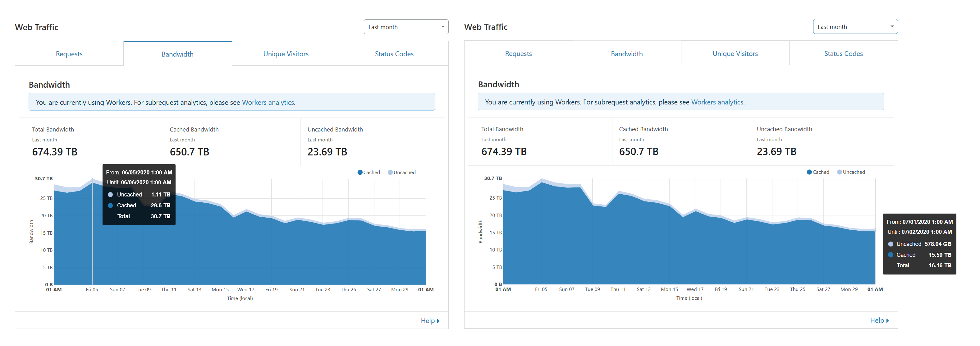Open the left Last month dropdown
This screenshot has height=346, width=980.
(406, 27)
